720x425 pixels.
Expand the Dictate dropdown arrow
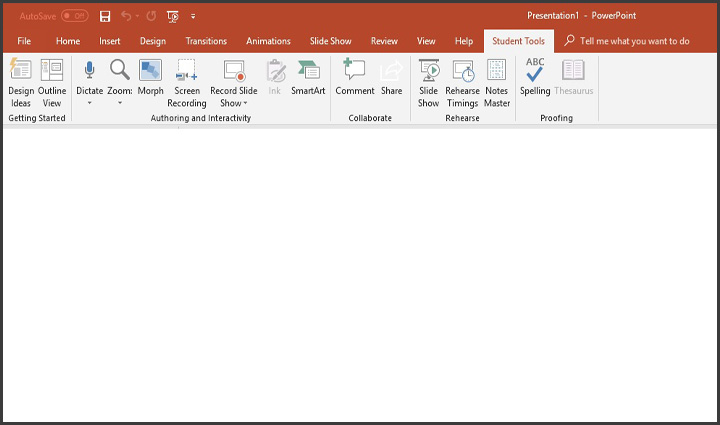[90, 103]
